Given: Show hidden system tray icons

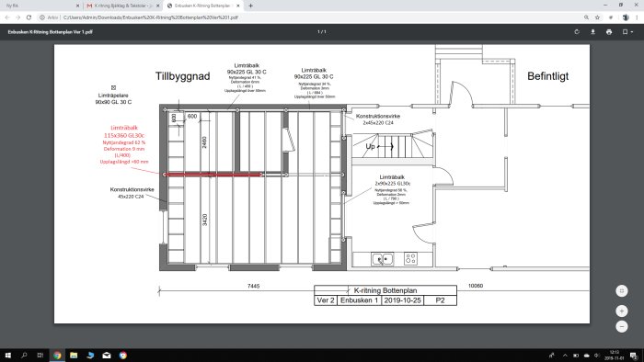Looking at the screenshot, I should (565, 355).
